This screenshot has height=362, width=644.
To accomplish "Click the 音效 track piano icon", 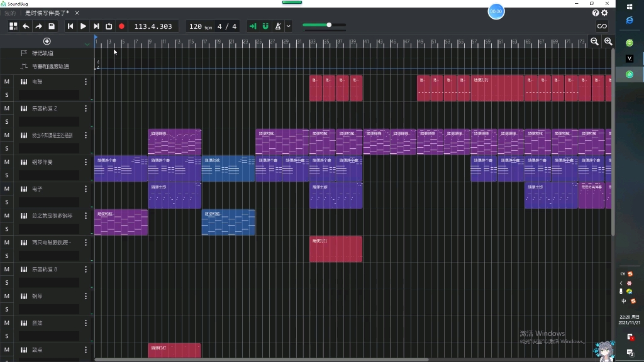I will 24,323.
